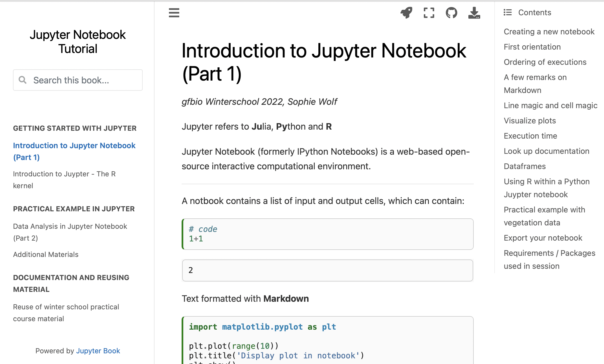604x364 pixels.
Task: Click the output cell showing 2
Action: [328, 270]
